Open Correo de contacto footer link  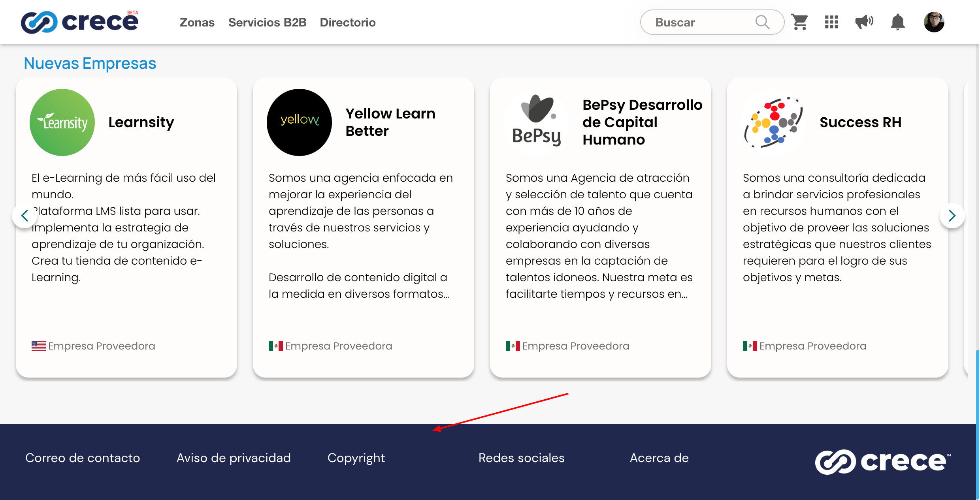click(83, 458)
